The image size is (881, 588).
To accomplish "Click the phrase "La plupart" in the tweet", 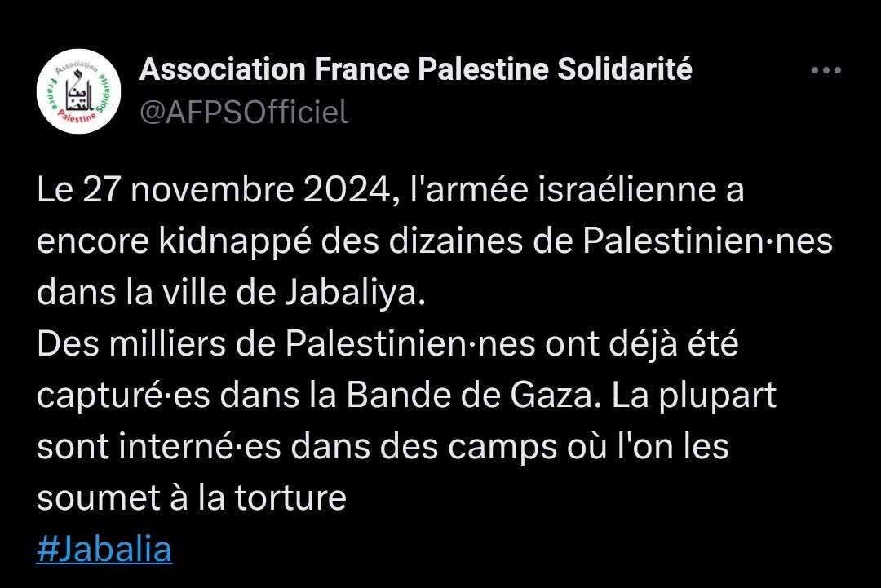I will pyautogui.click(x=694, y=396).
